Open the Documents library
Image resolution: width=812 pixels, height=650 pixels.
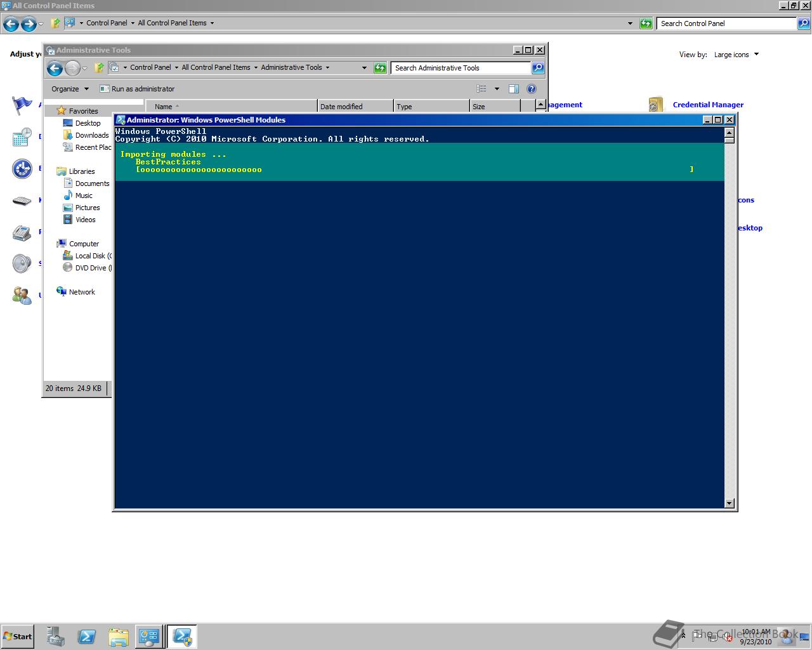[x=92, y=183]
